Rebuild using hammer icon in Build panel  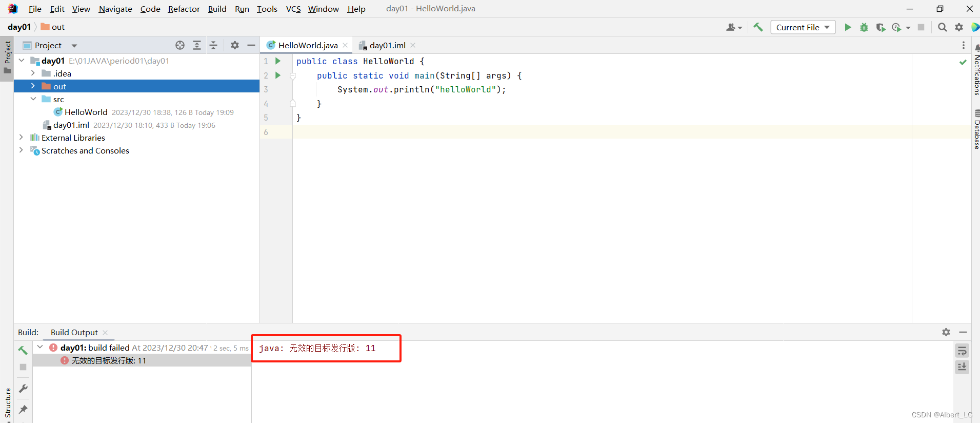click(x=23, y=350)
